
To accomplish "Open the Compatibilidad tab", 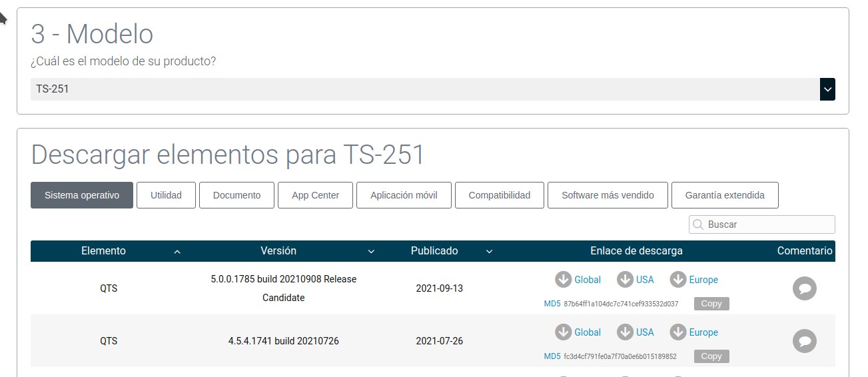I will (x=499, y=195).
